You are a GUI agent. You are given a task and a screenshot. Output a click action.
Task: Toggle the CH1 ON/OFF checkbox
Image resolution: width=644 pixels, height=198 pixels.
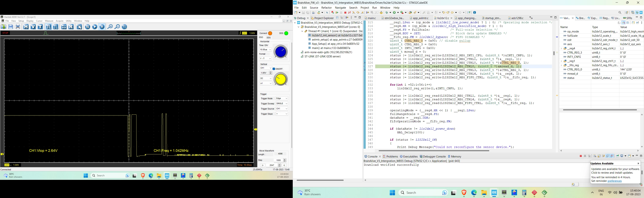pos(274,69)
